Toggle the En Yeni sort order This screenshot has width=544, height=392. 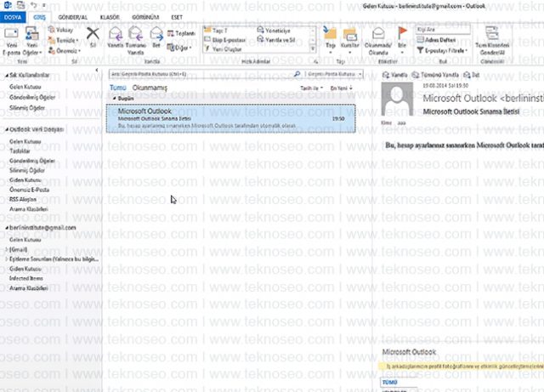pyautogui.click(x=341, y=88)
